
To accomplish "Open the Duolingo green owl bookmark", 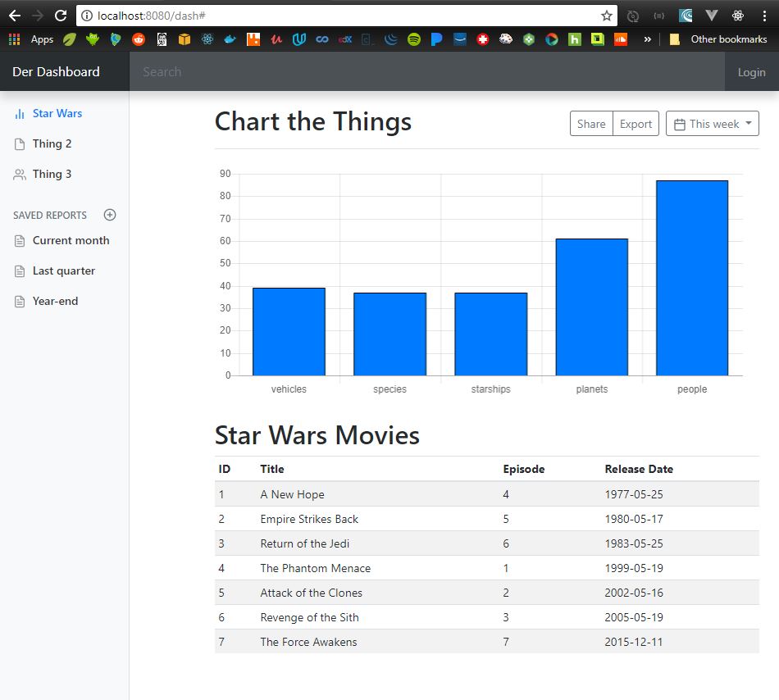I will [x=93, y=39].
